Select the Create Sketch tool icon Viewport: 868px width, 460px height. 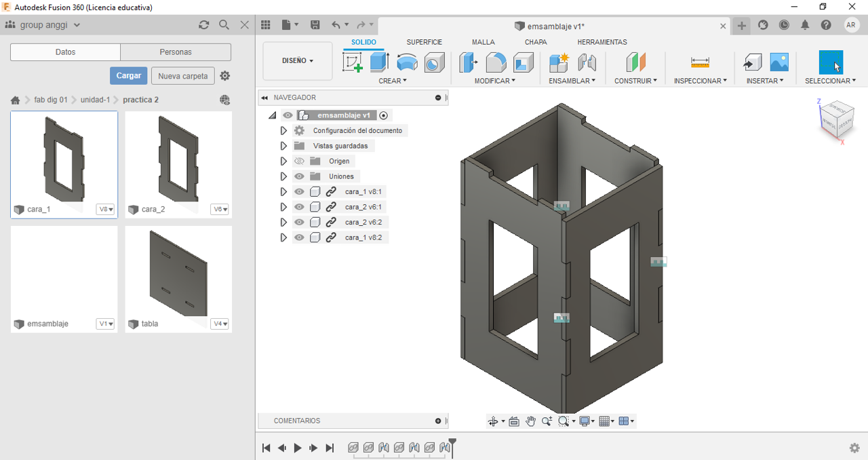click(x=353, y=62)
